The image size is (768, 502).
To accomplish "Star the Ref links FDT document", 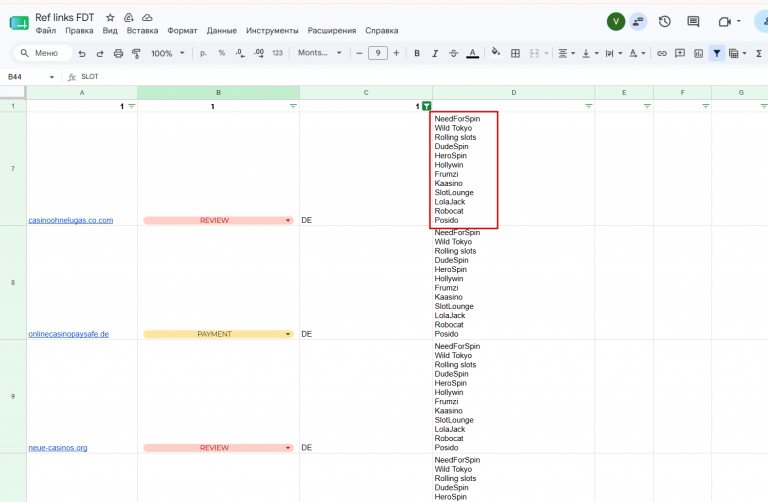I will tap(110, 18).
